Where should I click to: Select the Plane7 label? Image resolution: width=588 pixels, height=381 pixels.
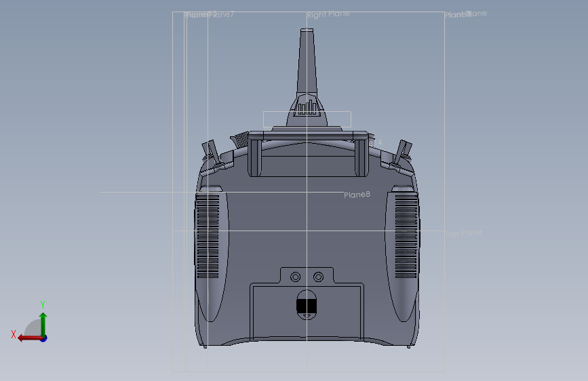tap(221, 15)
